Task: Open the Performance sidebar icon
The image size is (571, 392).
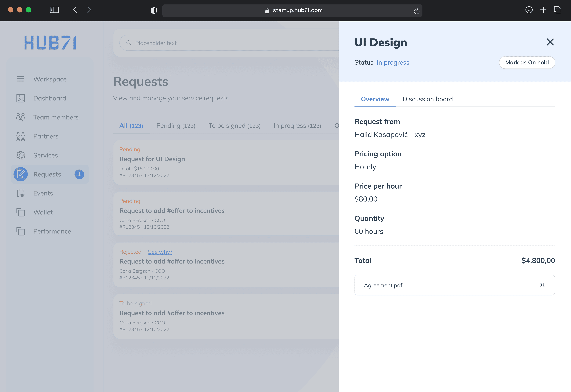Action: [21, 231]
